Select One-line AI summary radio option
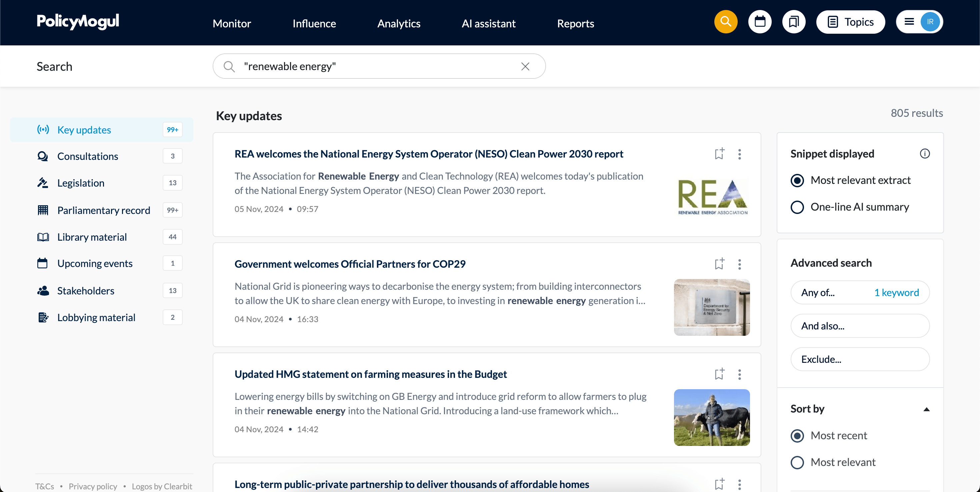The width and height of the screenshot is (980, 492). 797,207
